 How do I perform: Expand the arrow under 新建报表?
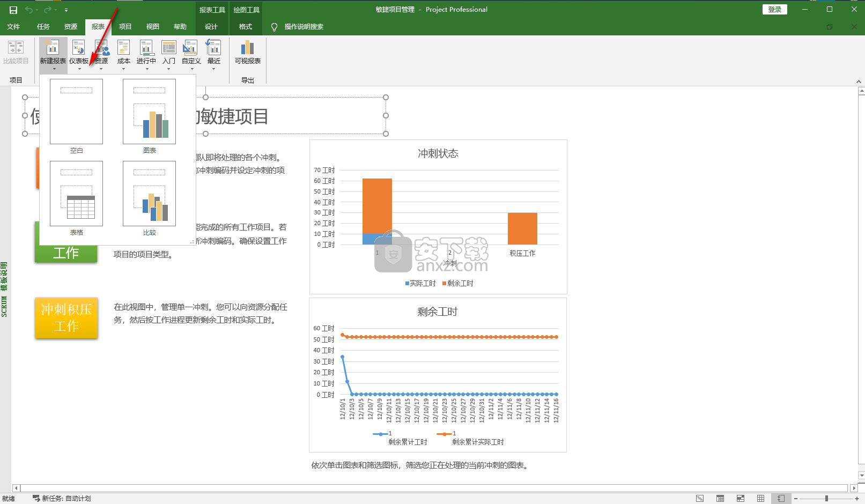[54, 69]
